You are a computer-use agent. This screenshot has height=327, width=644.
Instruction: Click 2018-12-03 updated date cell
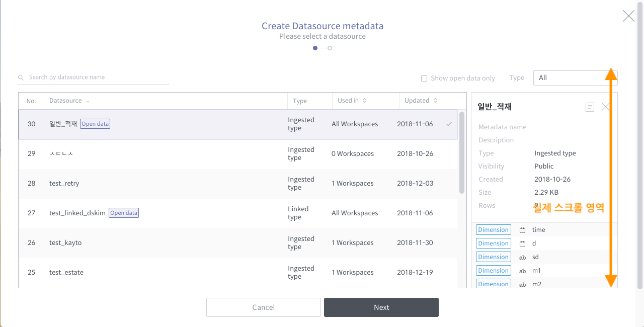click(415, 184)
